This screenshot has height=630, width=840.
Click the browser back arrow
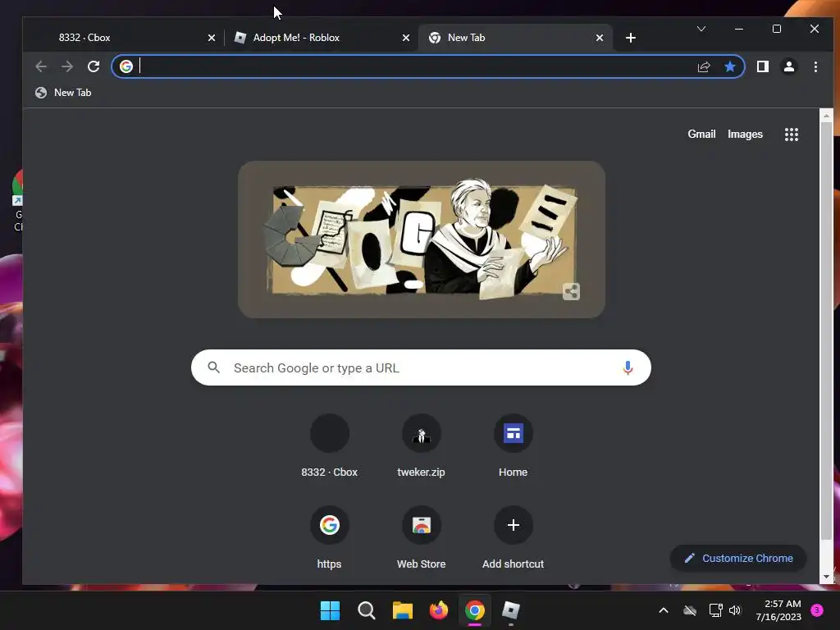point(41,66)
